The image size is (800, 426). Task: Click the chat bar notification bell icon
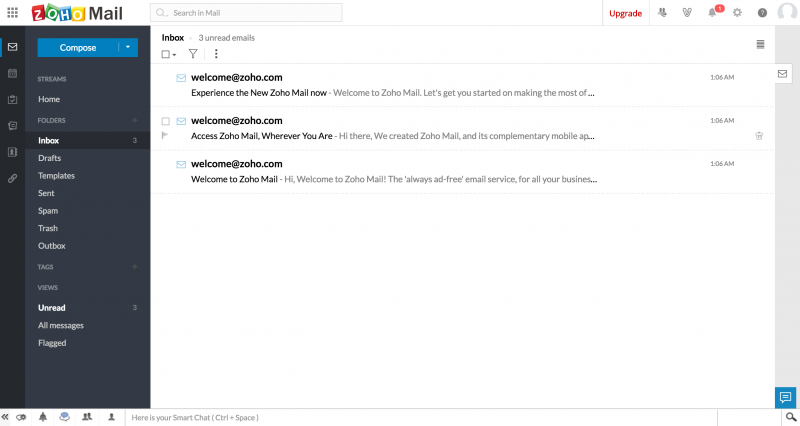pyautogui.click(x=43, y=417)
